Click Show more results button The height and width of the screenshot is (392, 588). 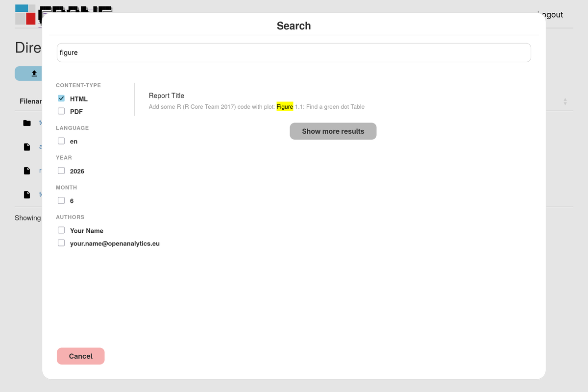(333, 131)
